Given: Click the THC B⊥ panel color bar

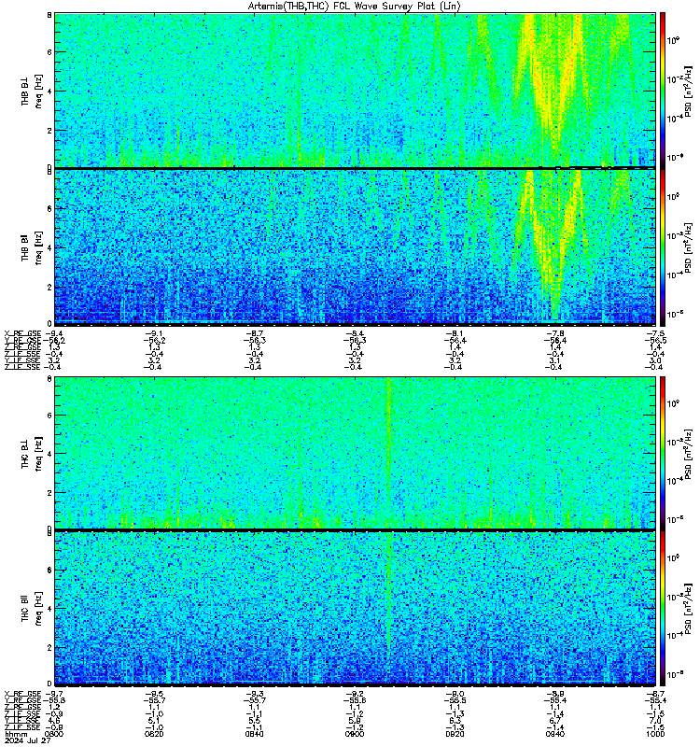Looking at the screenshot, I should click(x=663, y=453).
